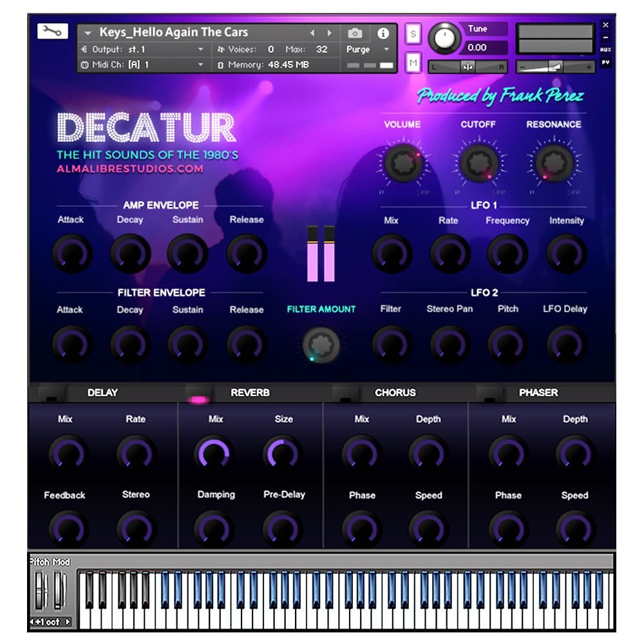Close the instrument with X button
The width and height of the screenshot is (644, 644).
tap(605, 25)
